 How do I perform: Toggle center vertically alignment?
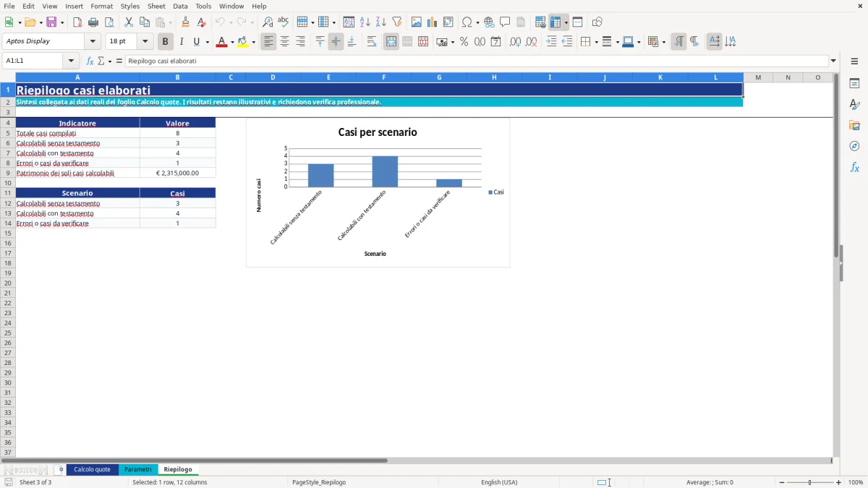(336, 42)
